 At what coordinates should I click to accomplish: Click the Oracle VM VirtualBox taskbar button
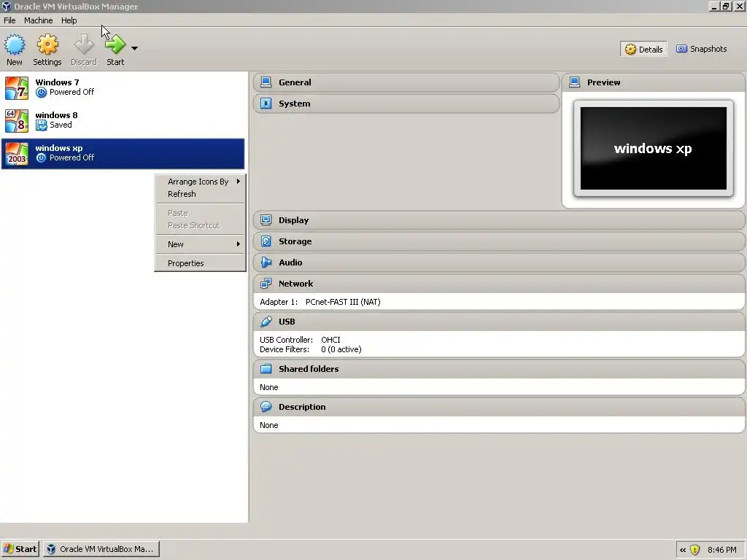(101, 549)
